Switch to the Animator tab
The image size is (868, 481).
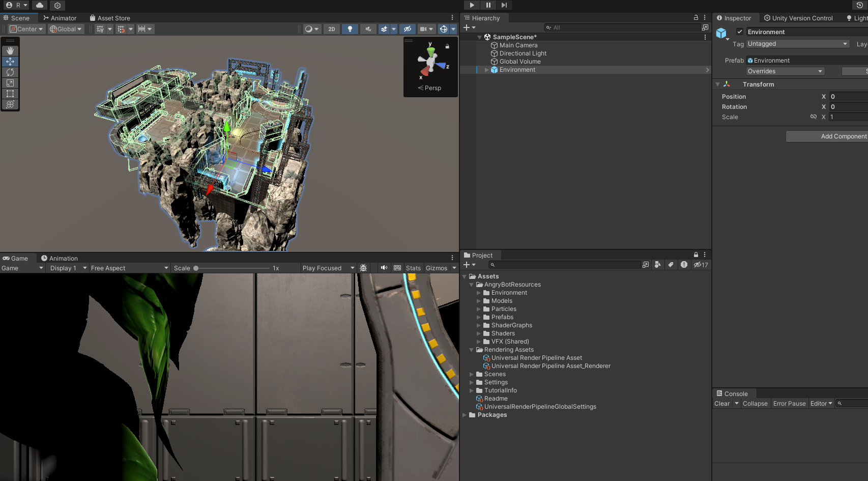[60, 18]
